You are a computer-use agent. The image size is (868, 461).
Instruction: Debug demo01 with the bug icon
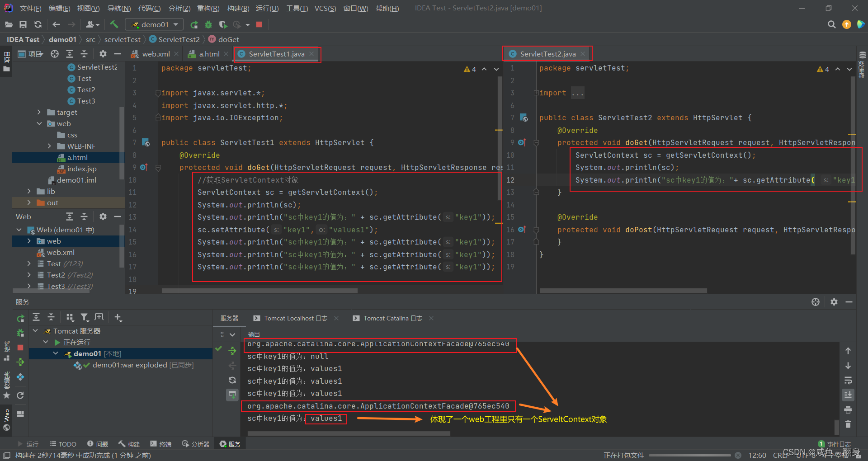coord(208,24)
